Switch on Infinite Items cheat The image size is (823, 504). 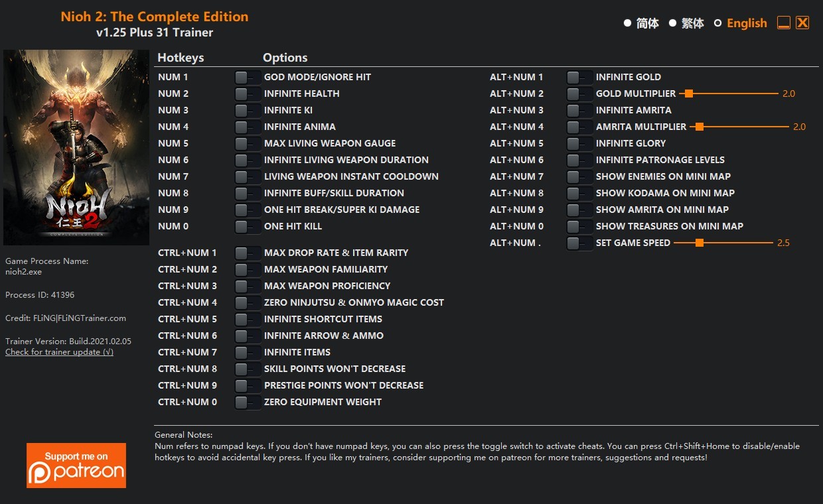(x=248, y=353)
